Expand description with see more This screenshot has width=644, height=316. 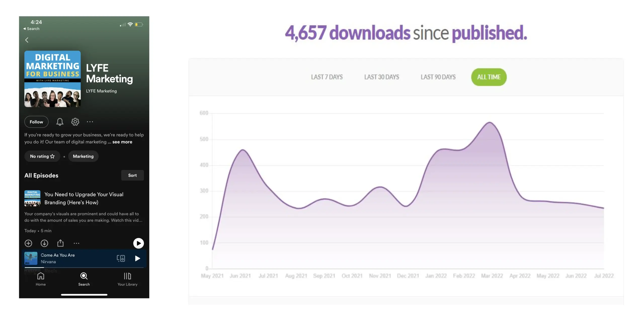tap(122, 142)
